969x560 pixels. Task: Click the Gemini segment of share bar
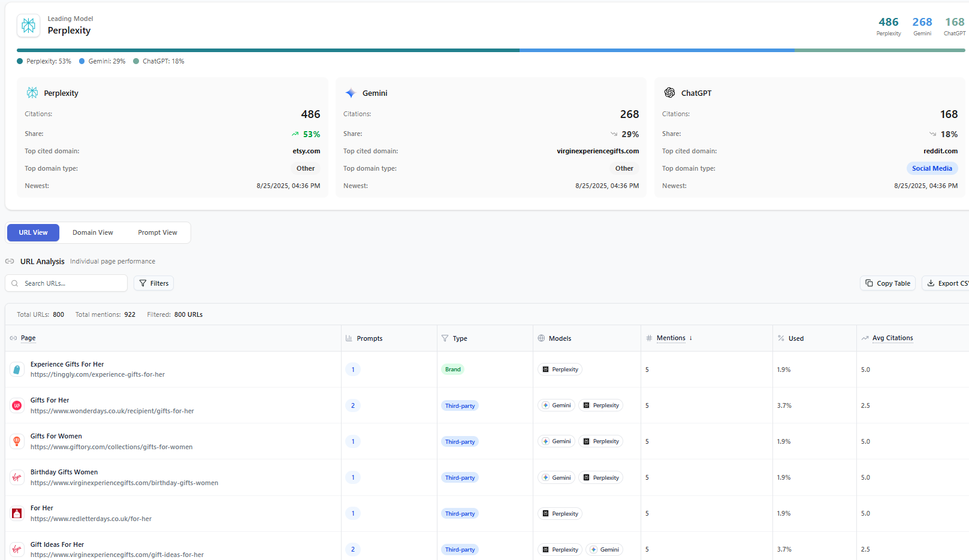click(x=657, y=50)
